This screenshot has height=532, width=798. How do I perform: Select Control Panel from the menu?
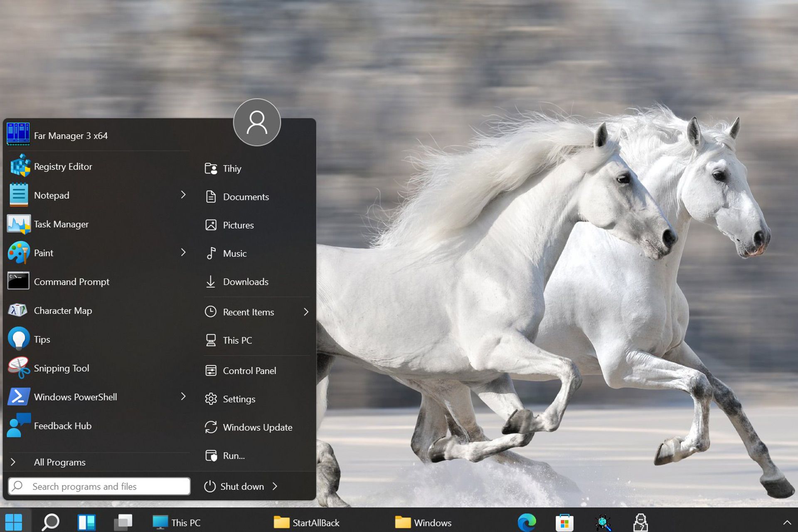click(250, 370)
